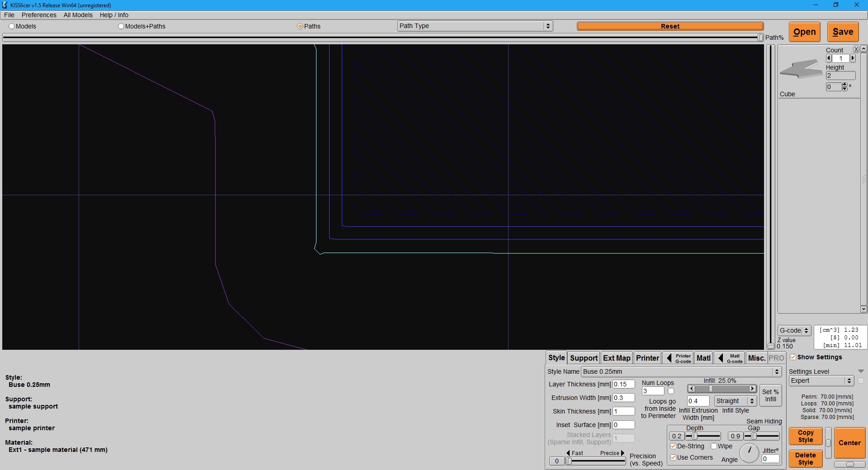Screen dimensions: 868x470
Task: Remove the Cube model with X button
Action: pos(856,49)
